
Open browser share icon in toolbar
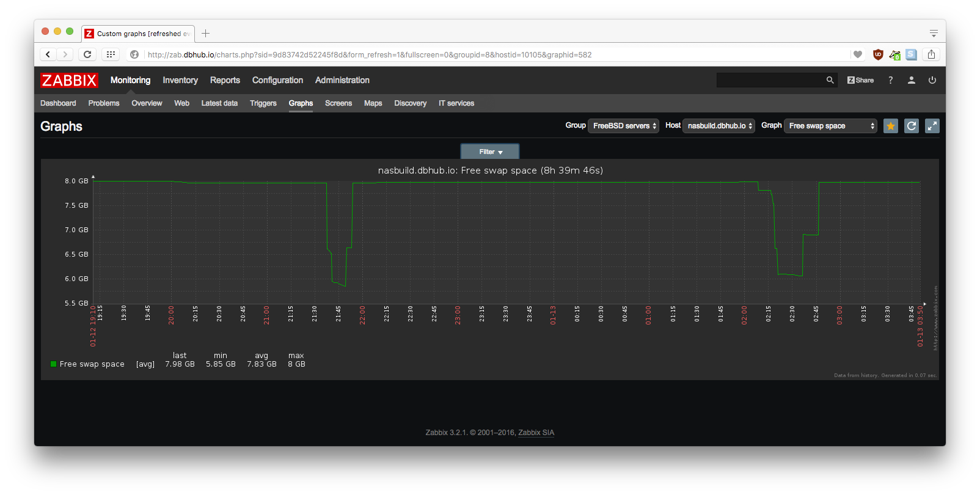coord(931,54)
